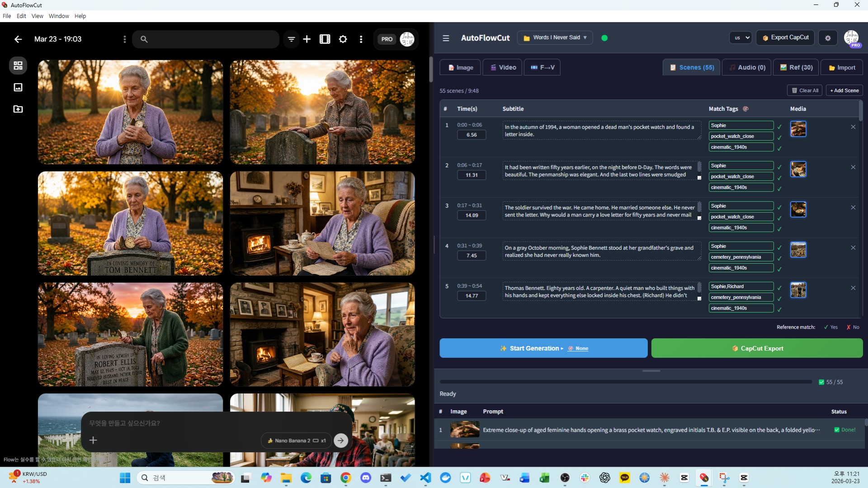The height and width of the screenshot is (488, 868).
Task: Click the plus icon in Flow toolbar
Action: [307, 39]
